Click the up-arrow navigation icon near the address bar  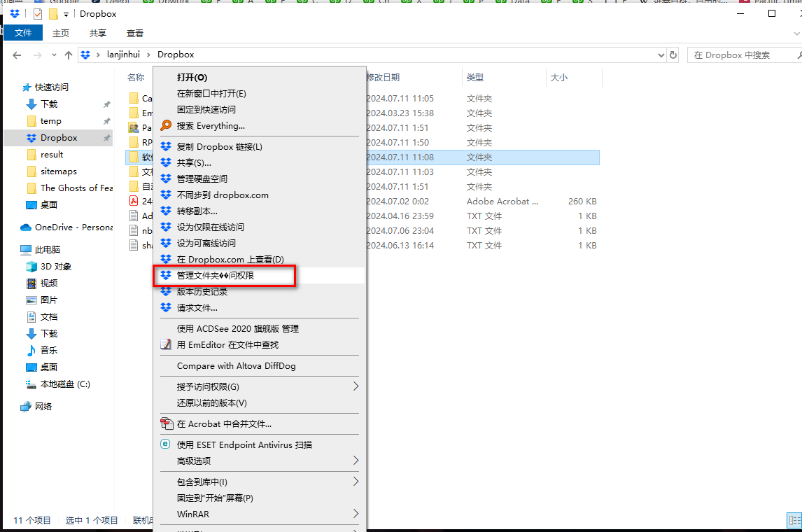(67, 55)
